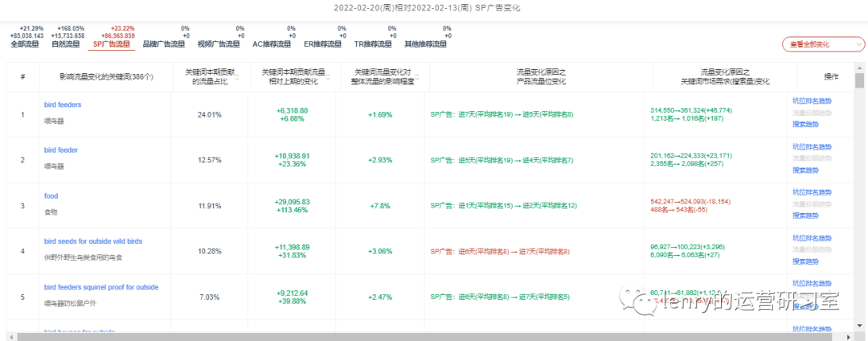Click 坑位排名趋势 in the bird feeders row
The height and width of the screenshot is (341, 868).
812,101
